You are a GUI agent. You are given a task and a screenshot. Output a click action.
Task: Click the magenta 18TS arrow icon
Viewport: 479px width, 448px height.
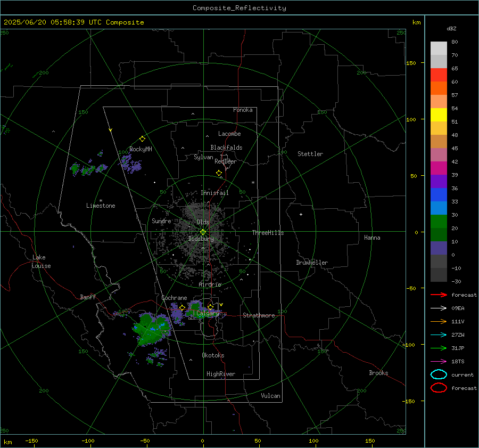coord(439,361)
